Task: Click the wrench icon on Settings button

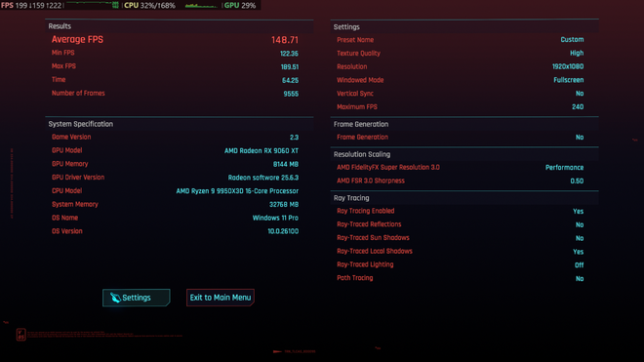Action: [x=115, y=298]
